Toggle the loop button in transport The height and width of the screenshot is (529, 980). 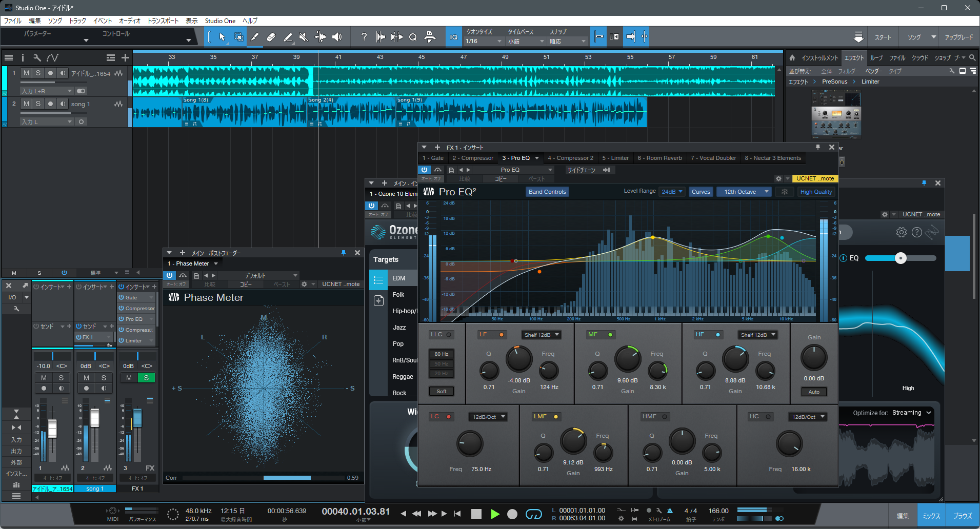[534, 514]
